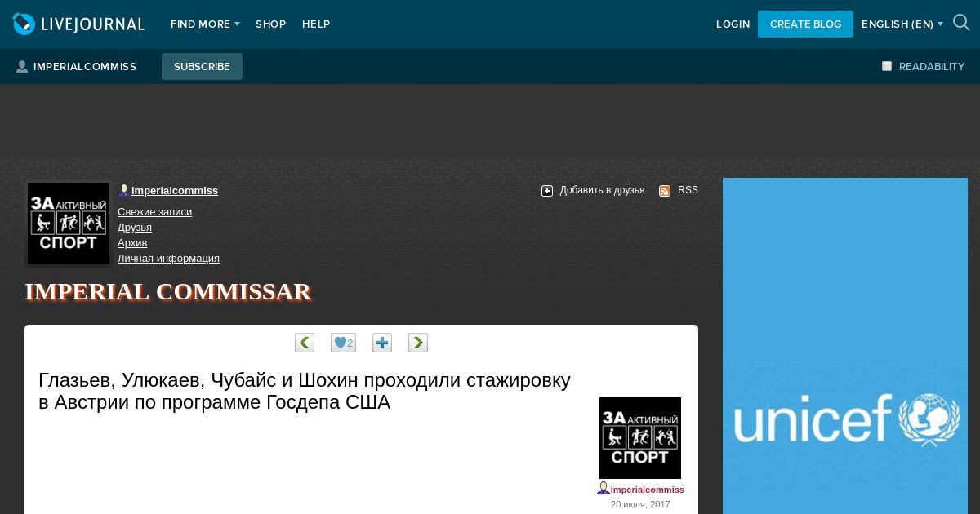Add the post with plus icon
Image resolution: width=980 pixels, height=514 pixels.
coord(382,343)
